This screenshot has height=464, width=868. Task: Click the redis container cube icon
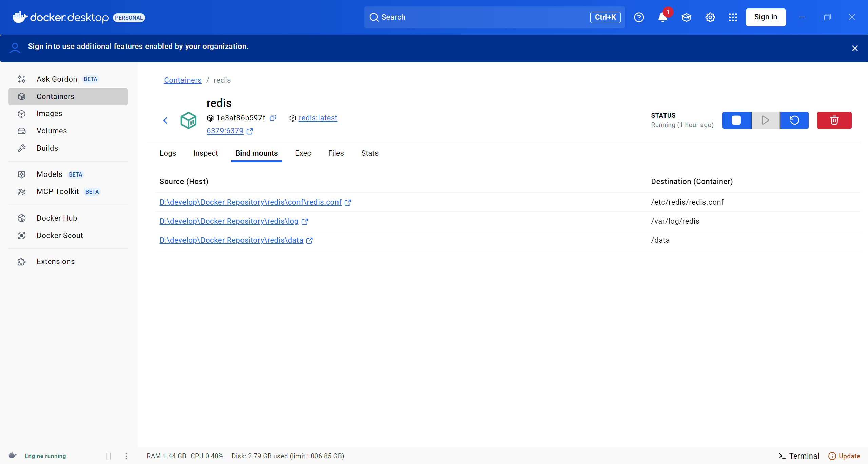188,120
